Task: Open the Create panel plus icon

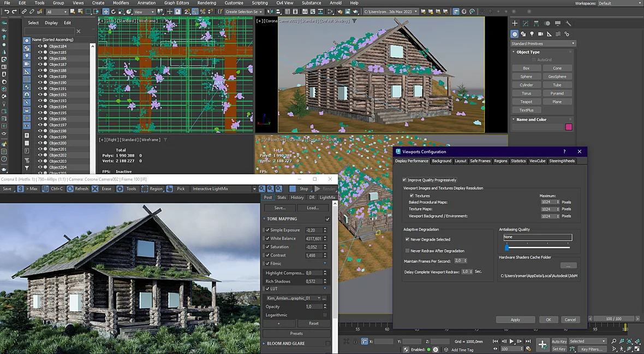Action: (515, 23)
